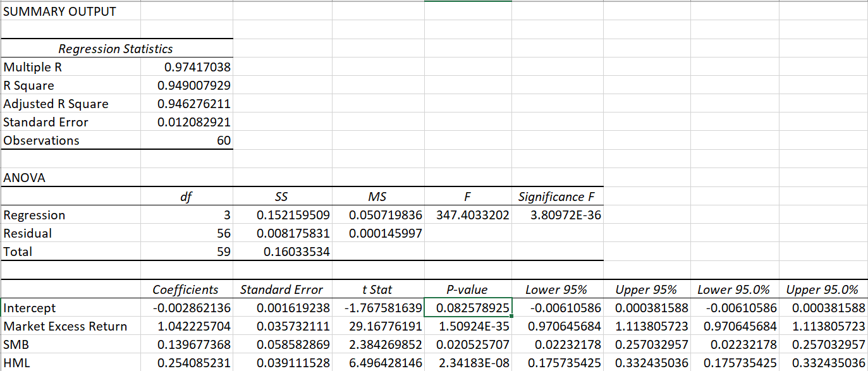Click the Upper 95% column header

646,290
